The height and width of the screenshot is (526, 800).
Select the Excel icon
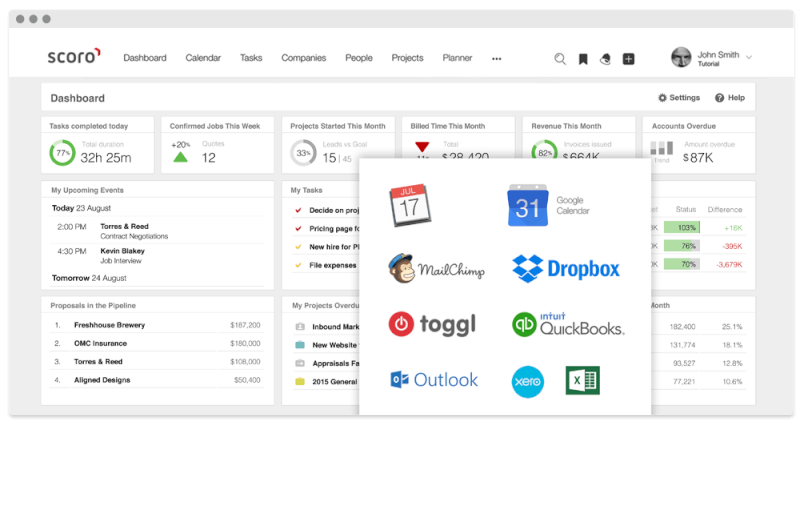[583, 380]
